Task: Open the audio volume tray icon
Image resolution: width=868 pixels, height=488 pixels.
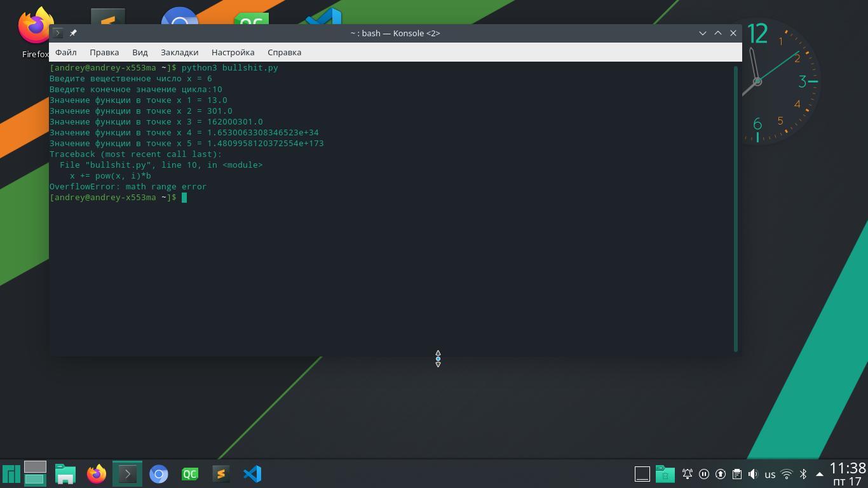Action: 754,474
